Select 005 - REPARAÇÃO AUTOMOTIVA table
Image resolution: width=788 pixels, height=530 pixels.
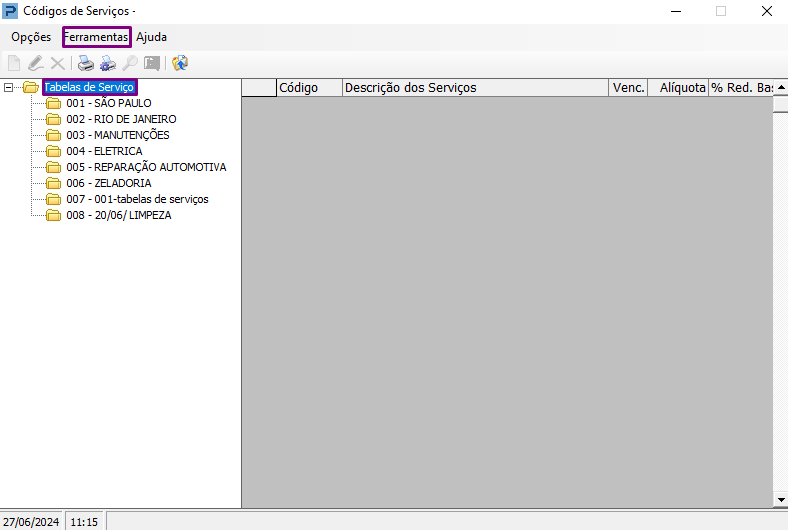146,167
